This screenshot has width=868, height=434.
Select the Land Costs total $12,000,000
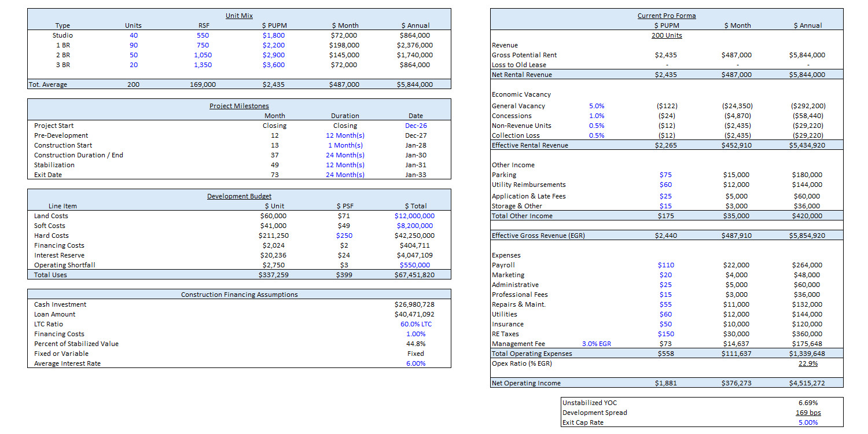coord(414,216)
